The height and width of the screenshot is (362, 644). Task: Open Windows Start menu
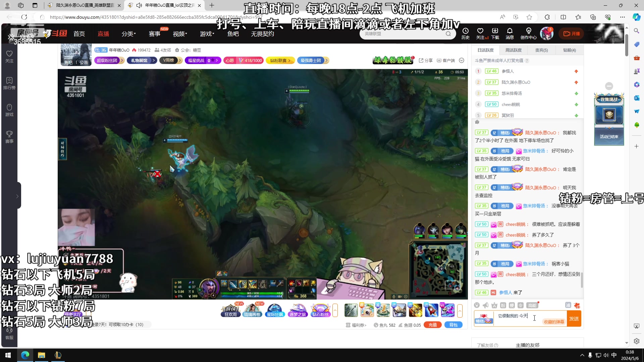[8, 355]
